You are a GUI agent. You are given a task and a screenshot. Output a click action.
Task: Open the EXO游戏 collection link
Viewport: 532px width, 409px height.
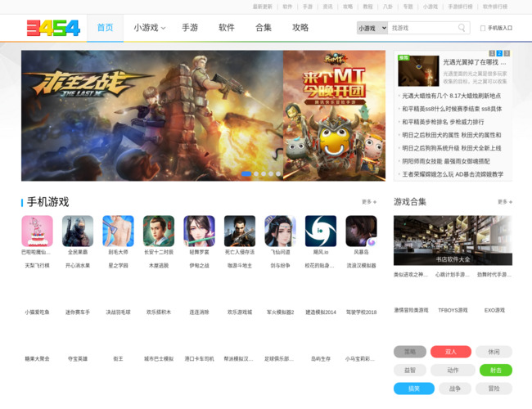(494, 310)
